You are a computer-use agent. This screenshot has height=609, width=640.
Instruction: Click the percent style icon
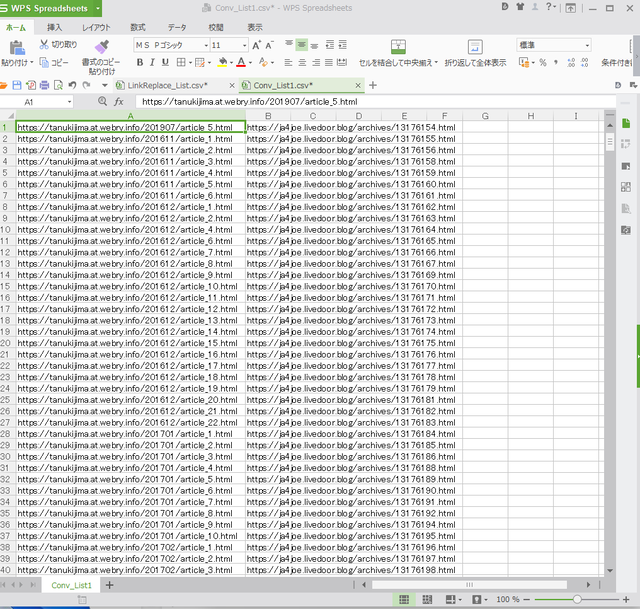tap(543, 62)
